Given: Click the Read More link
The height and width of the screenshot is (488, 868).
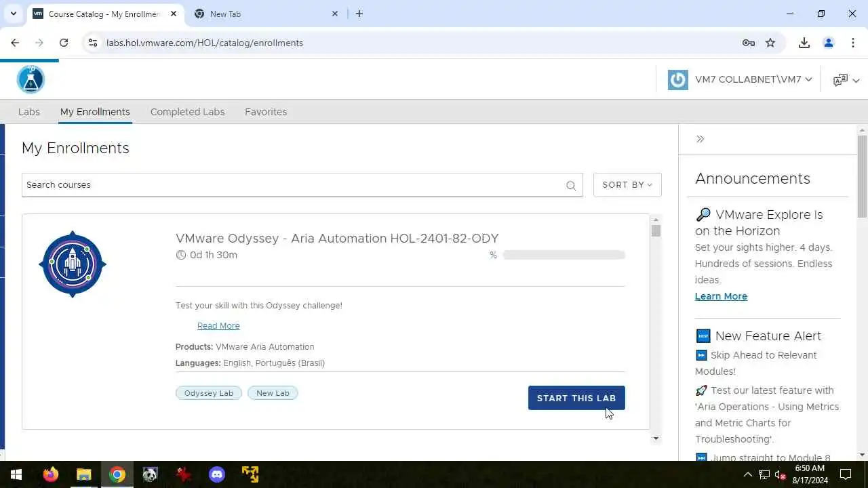Looking at the screenshot, I should point(218,326).
